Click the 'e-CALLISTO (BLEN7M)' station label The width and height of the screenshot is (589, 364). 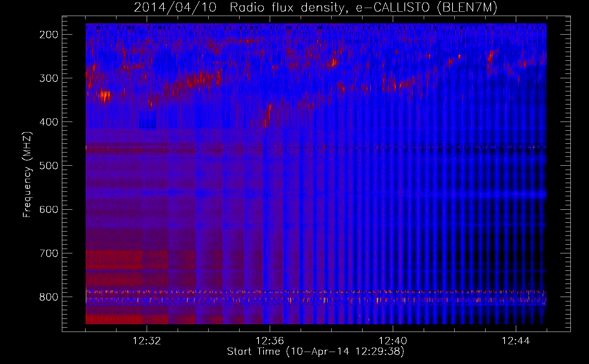(427, 7)
